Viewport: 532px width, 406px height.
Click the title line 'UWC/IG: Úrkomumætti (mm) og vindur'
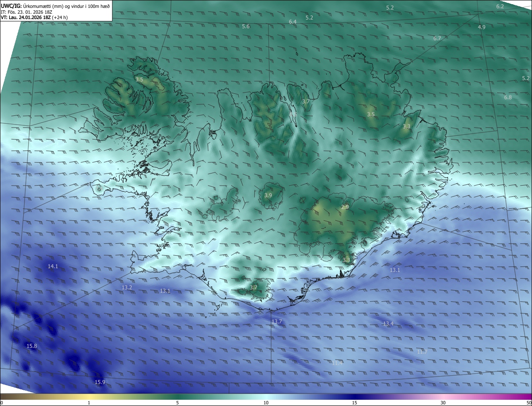point(55,6)
